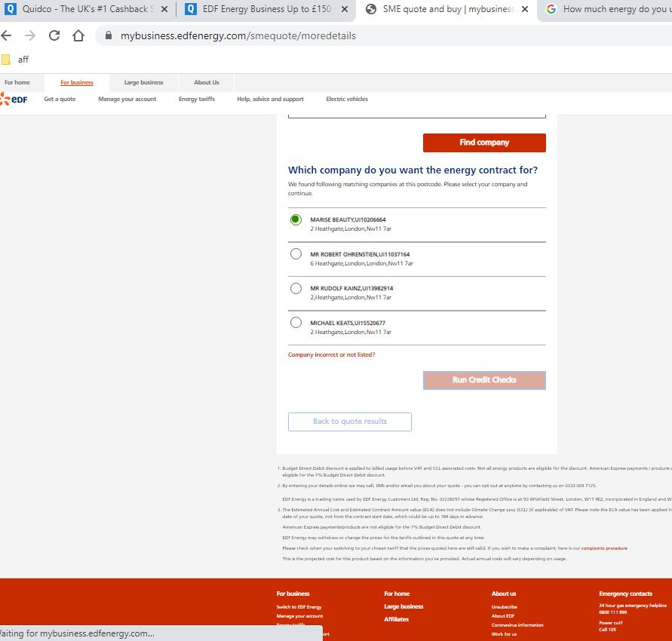Close the SME quote and buy tab
Viewport: 672px width, 641px height.
[x=525, y=9]
